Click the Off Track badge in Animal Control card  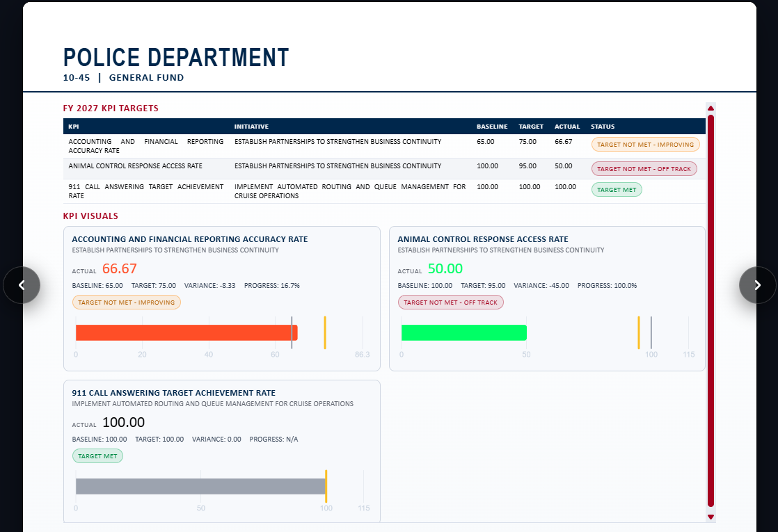[450, 302]
